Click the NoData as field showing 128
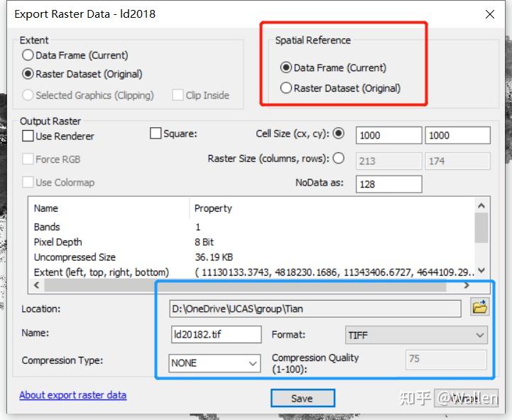Viewport: 512px width, 420px height. coord(388,184)
